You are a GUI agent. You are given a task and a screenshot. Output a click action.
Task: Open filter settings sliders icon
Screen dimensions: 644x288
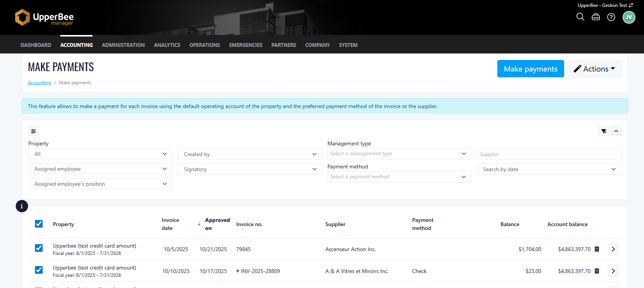coord(33,131)
